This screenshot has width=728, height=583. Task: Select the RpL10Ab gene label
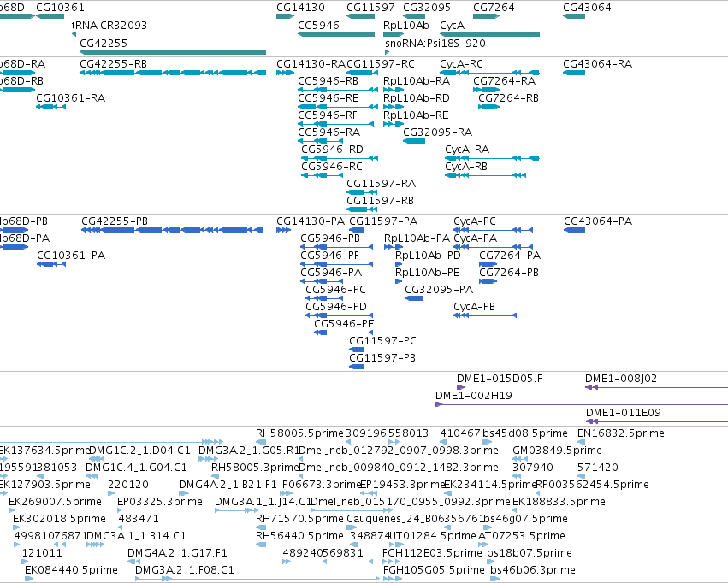405,26
